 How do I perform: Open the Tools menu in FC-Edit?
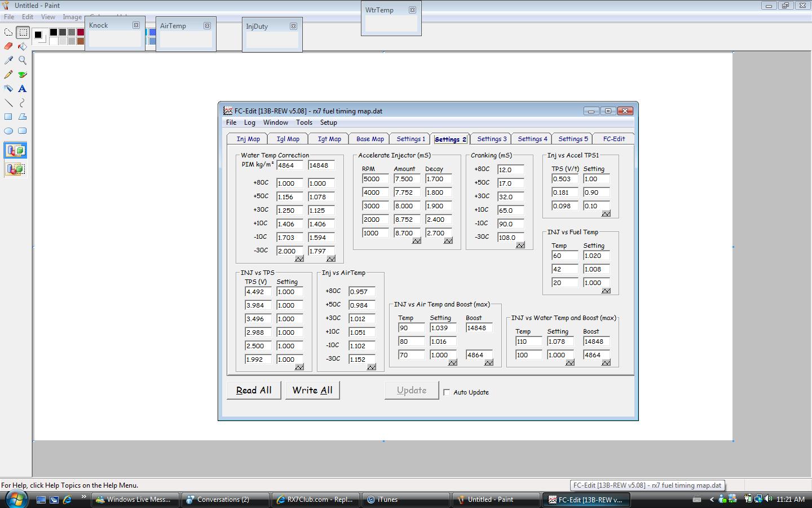(x=304, y=122)
